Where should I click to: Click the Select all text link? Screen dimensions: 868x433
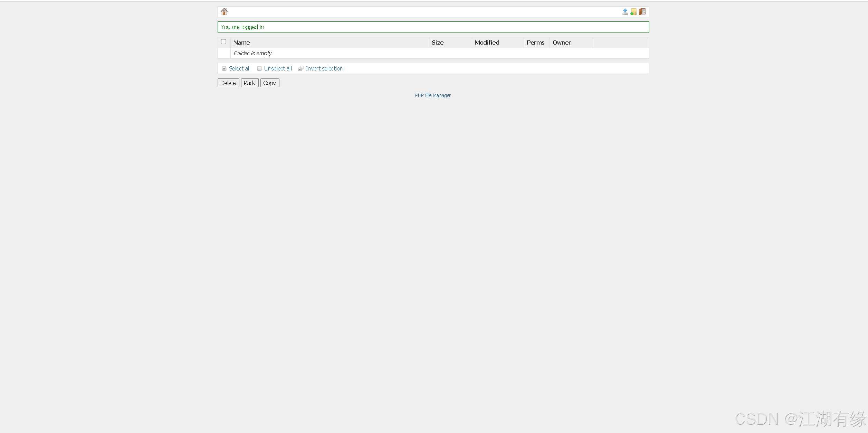point(239,68)
